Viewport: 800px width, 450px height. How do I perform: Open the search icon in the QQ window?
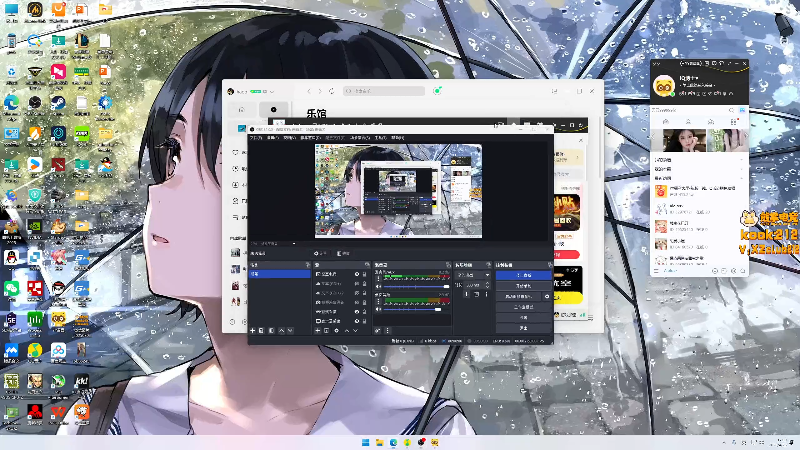[x=731, y=110]
